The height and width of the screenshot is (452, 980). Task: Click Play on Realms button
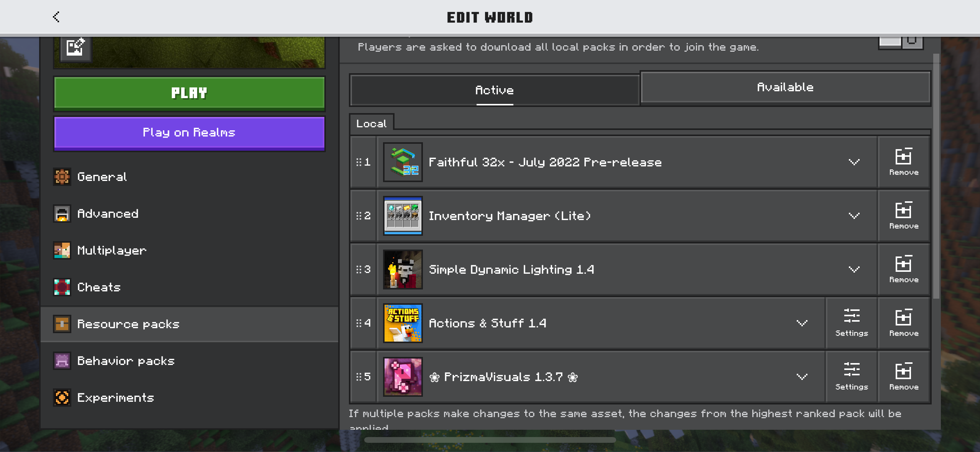click(x=189, y=133)
